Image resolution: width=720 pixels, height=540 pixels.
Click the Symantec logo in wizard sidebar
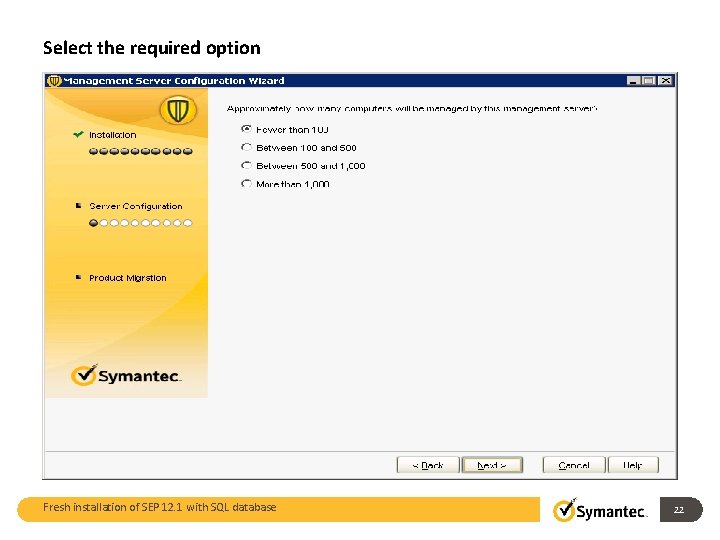pyautogui.click(x=126, y=375)
